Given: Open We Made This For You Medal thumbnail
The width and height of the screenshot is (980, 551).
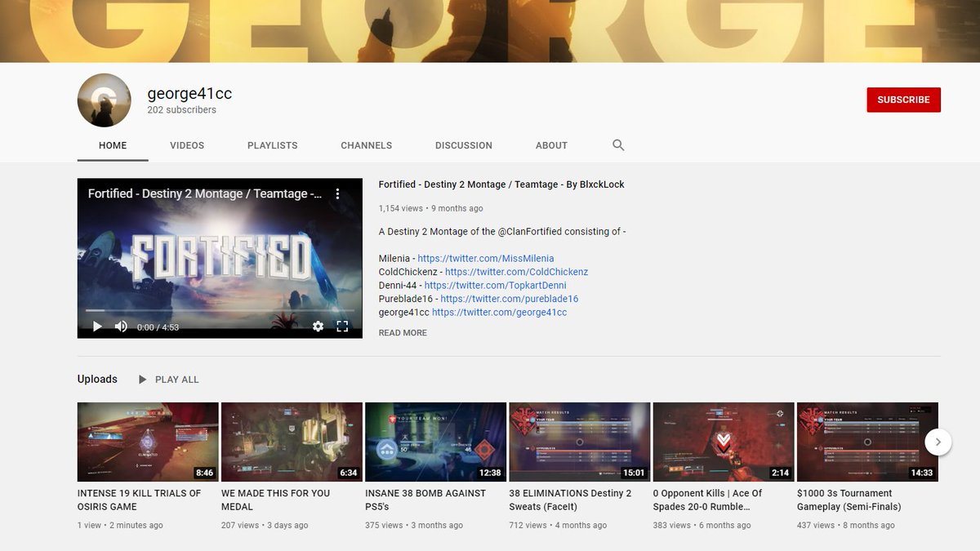Looking at the screenshot, I should [292, 442].
